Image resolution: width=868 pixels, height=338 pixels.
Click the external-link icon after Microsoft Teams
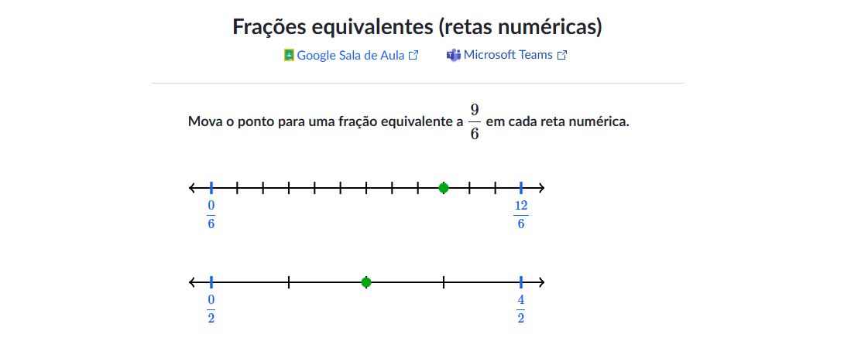coord(562,56)
